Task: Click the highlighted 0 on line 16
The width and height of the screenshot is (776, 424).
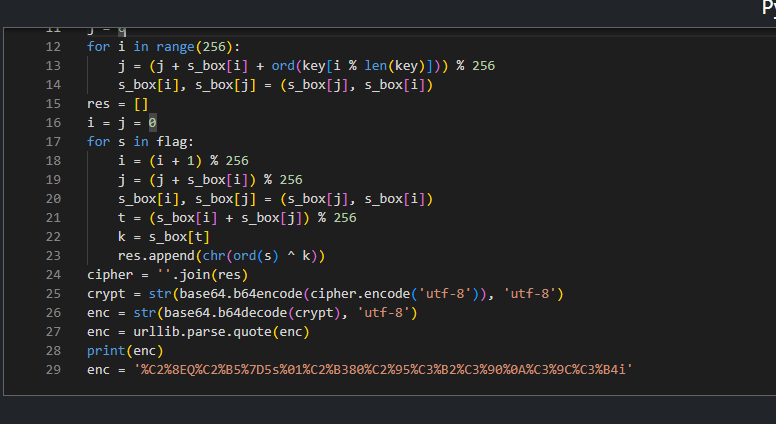Action: (152, 123)
